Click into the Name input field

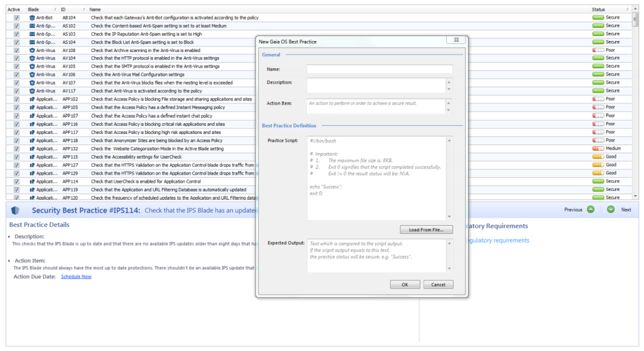379,69
